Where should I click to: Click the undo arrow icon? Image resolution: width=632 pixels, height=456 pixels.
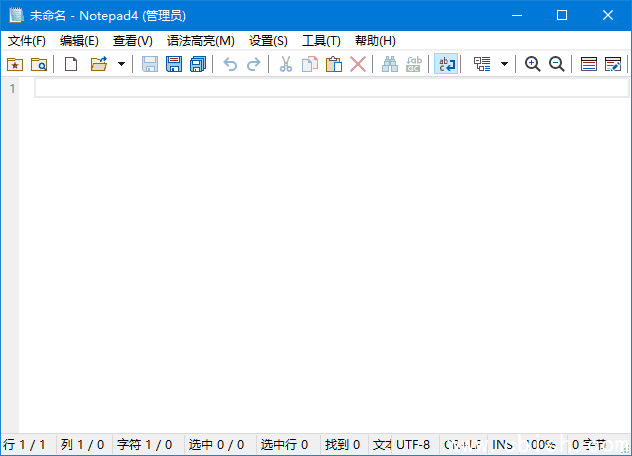click(x=230, y=64)
